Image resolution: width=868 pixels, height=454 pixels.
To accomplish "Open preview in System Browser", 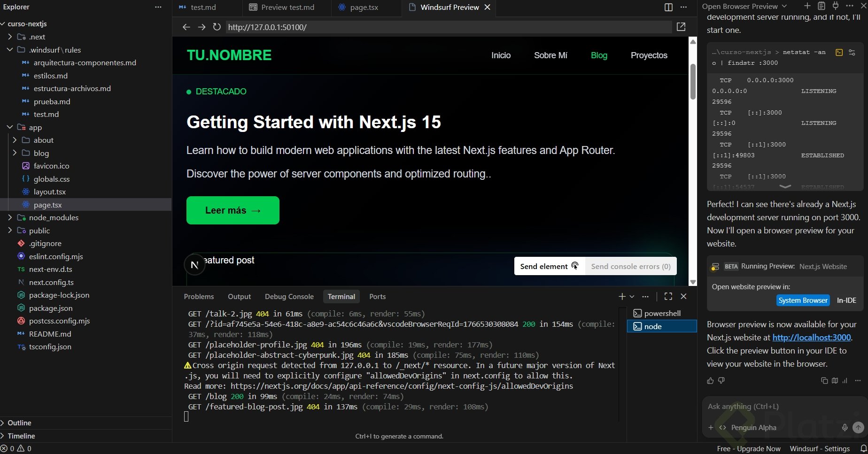I will 803,300.
